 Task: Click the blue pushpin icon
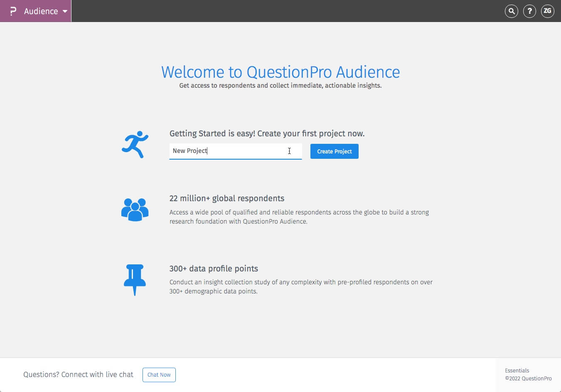[135, 279]
